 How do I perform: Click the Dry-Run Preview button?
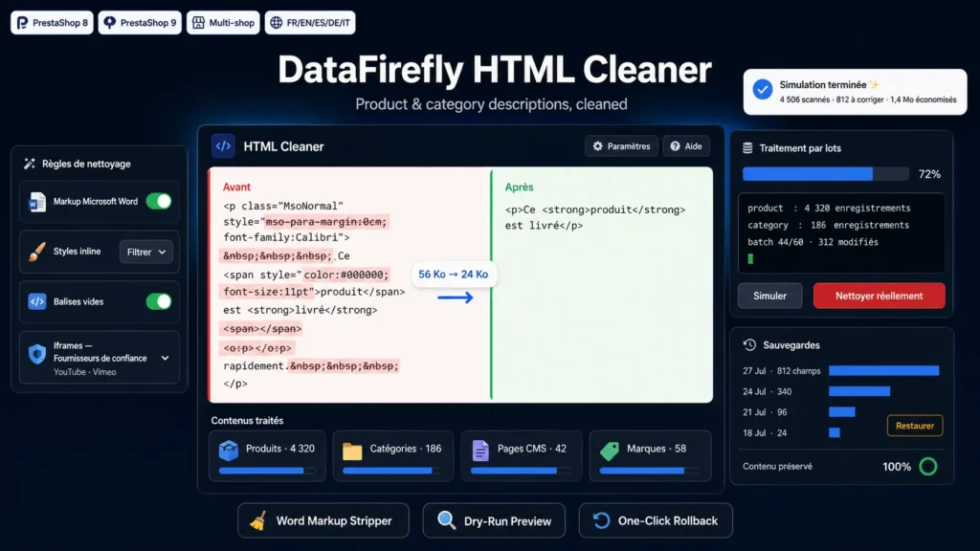[x=494, y=520]
